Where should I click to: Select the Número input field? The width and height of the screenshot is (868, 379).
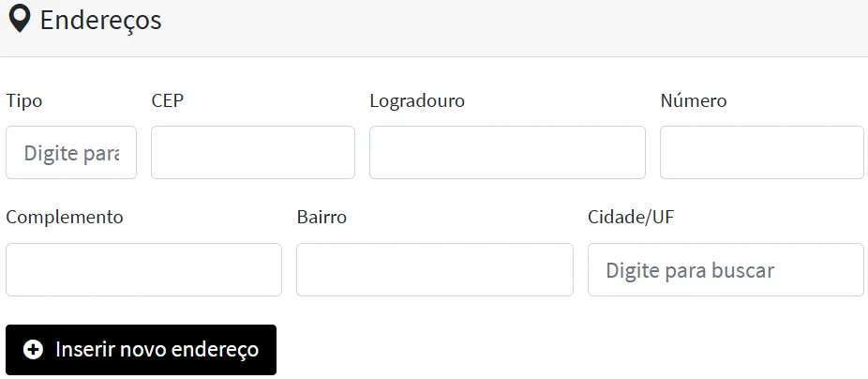tap(761, 153)
